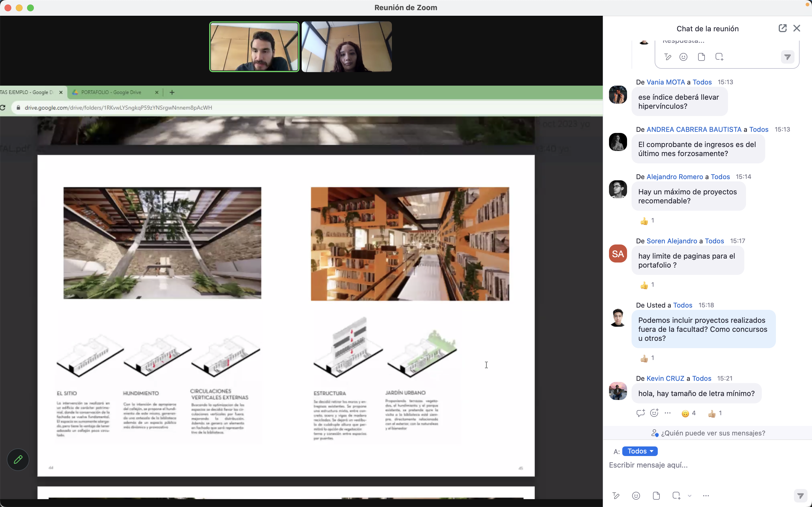Send the chat message arrow button
The height and width of the screenshot is (507, 812).
800,496
